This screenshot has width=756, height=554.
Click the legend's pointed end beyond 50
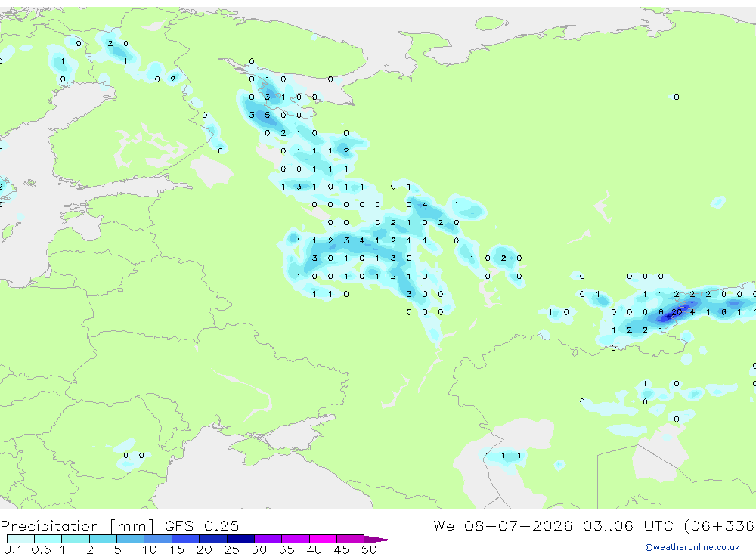(x=378, y=540)
